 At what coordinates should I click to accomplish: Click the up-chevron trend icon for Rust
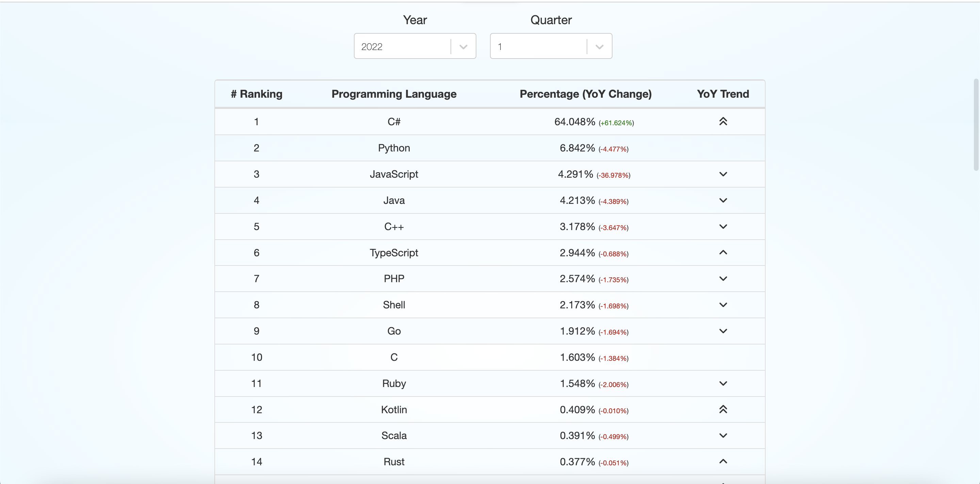coord(723,462)
